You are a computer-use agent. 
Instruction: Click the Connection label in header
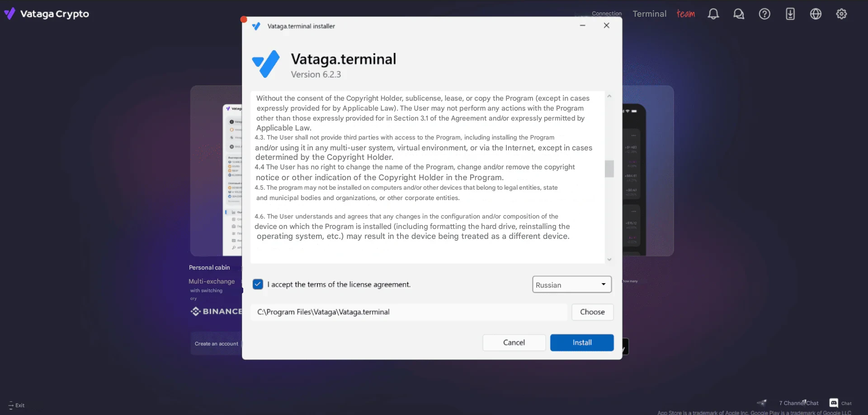[x=607, y=14]
